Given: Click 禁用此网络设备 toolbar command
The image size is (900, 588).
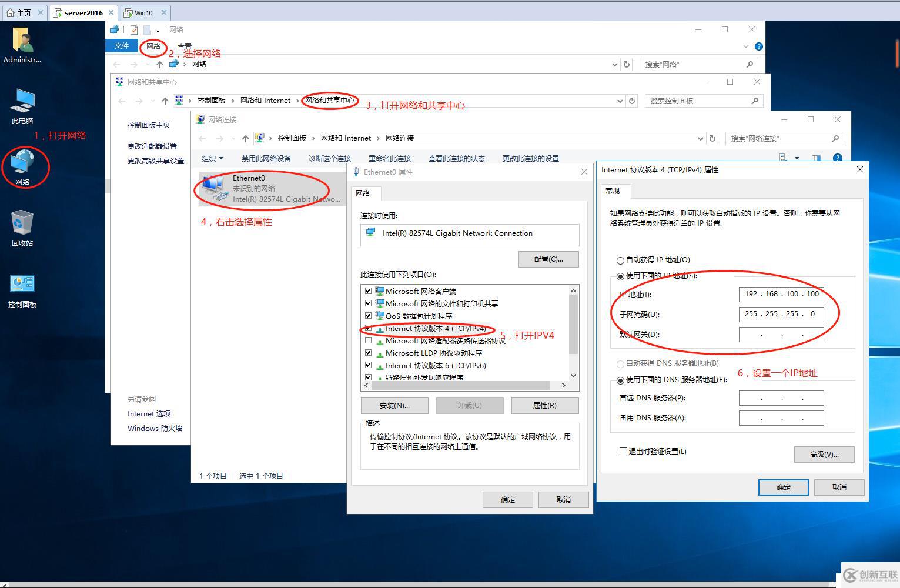Looking at the screenshot, I should click(266, 158).
